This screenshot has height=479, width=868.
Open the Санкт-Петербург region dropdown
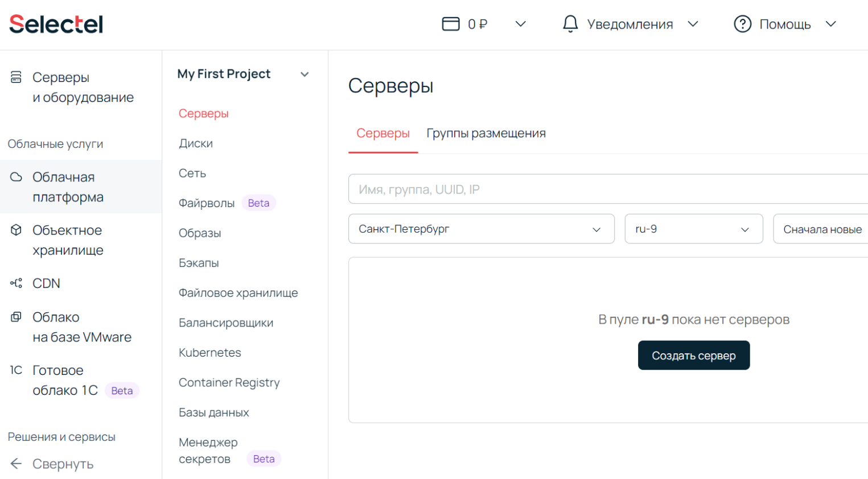[x=482, y=229]
